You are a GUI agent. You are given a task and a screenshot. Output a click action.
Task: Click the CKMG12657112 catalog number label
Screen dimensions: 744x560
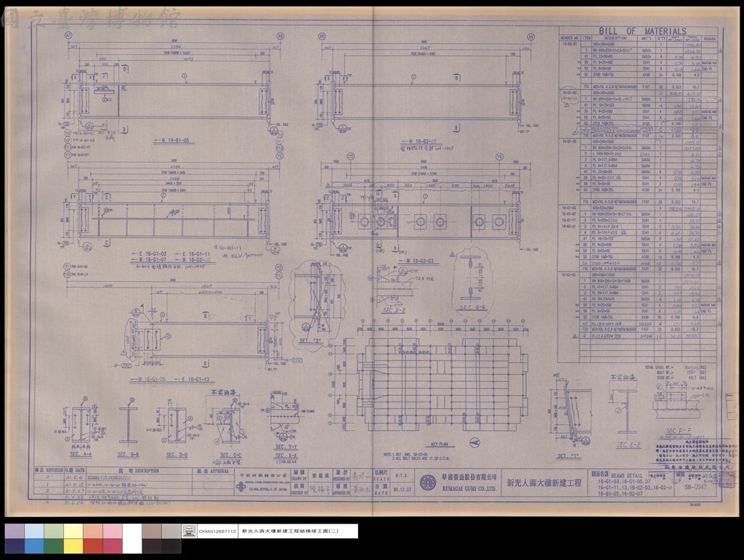pos(217,532)
